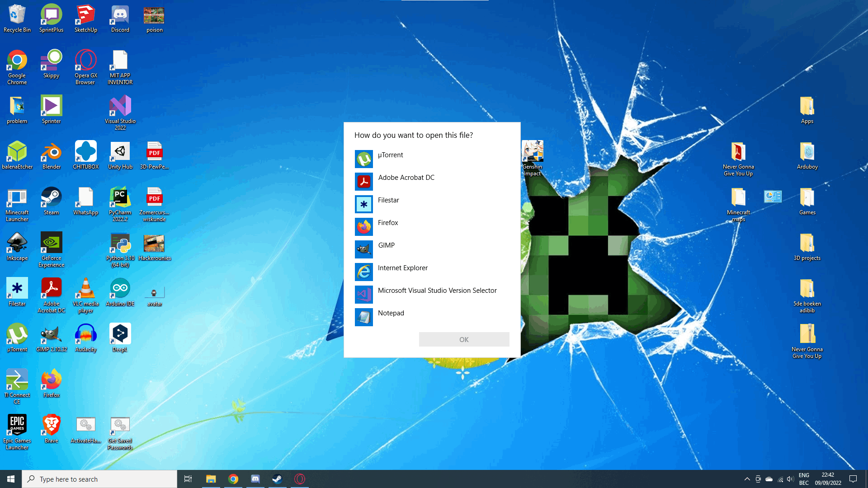
Task: Open the Windows Start menu
Action: point(11,479)
